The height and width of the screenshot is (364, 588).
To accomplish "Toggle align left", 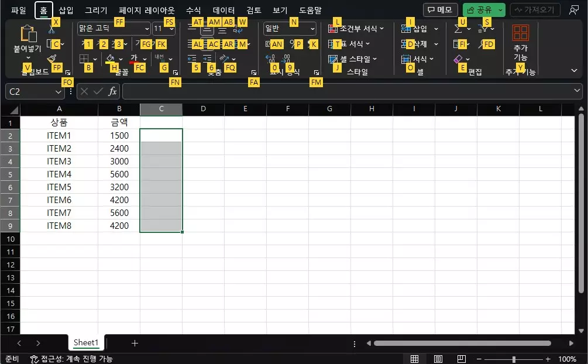I will click(192, 44).
